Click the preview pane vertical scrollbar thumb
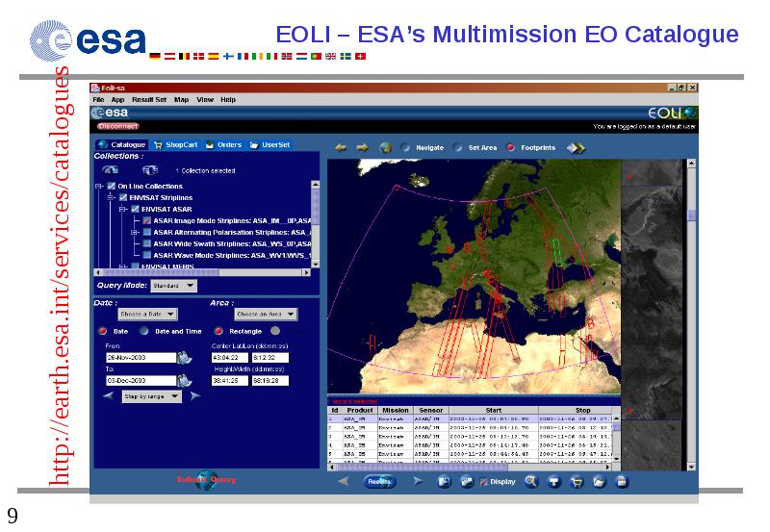This screenshot has width=770, height=532. click(691, 215)
